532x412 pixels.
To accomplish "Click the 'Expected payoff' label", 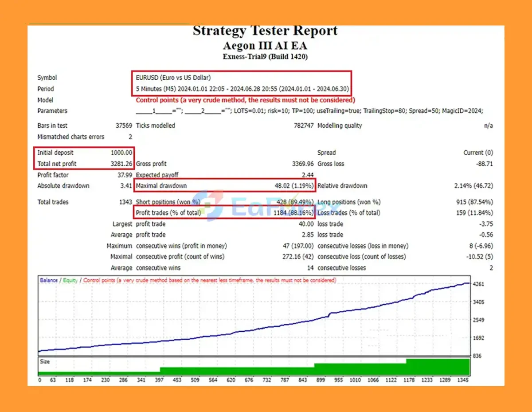I will click(157, 175).
